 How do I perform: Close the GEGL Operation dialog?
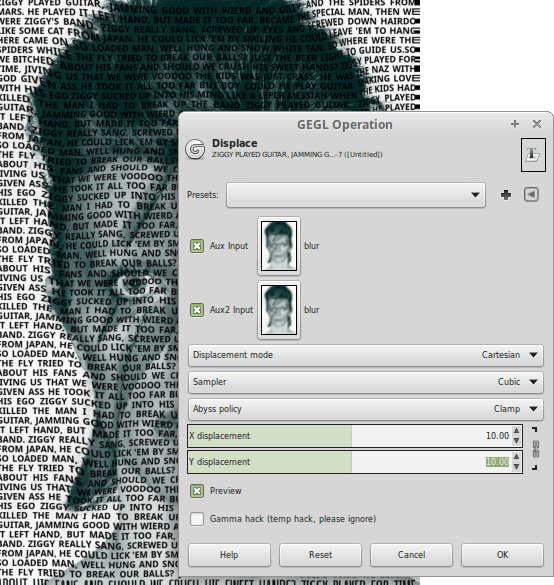coord(537,124)
